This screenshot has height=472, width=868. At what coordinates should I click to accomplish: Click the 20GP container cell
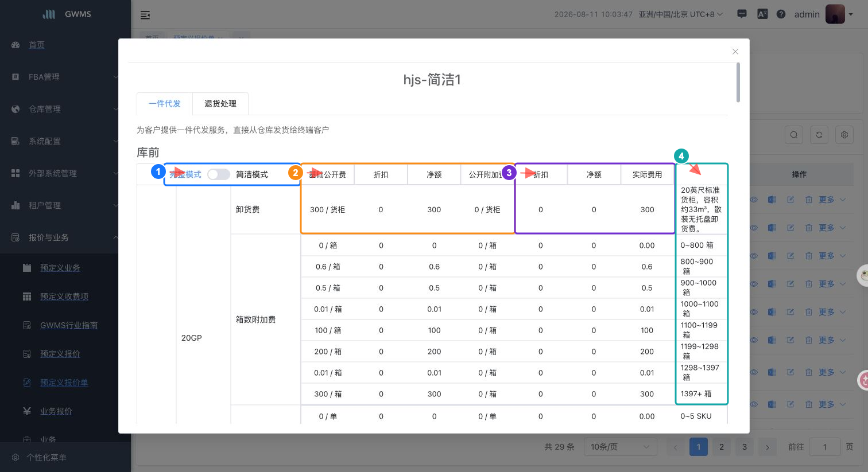(x=192, y=338)
